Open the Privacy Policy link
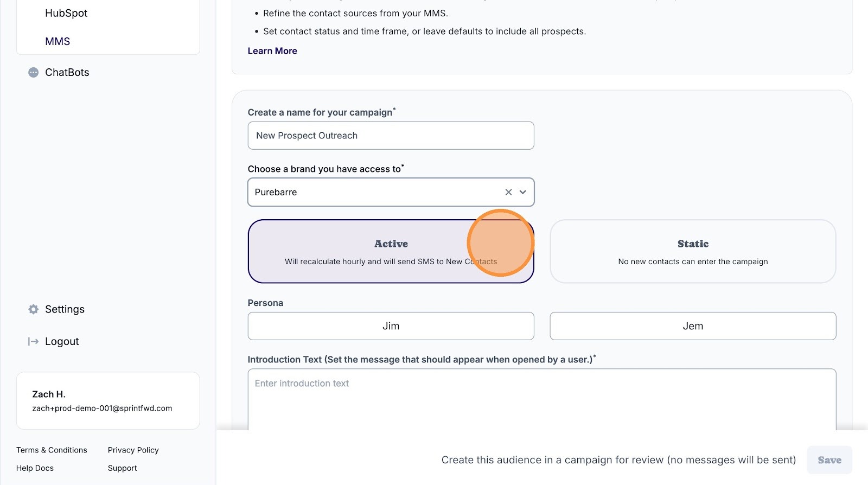The width and height of the screenshot is (868, 485). click(133, 450)
